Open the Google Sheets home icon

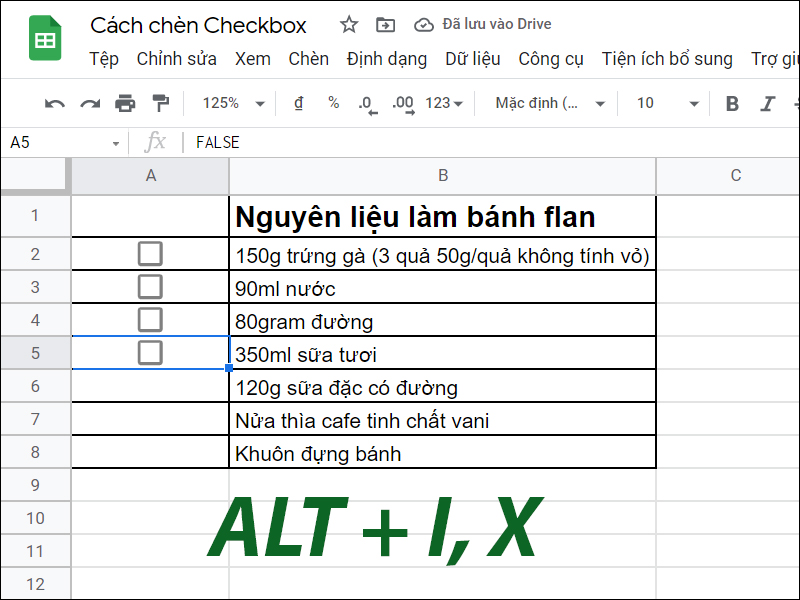click(45, 38)
